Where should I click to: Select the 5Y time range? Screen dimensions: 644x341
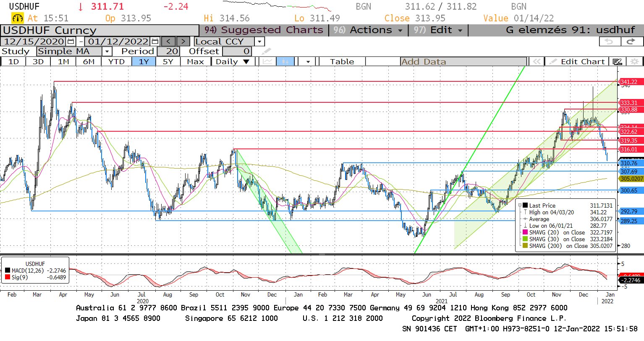coord(168,62)
